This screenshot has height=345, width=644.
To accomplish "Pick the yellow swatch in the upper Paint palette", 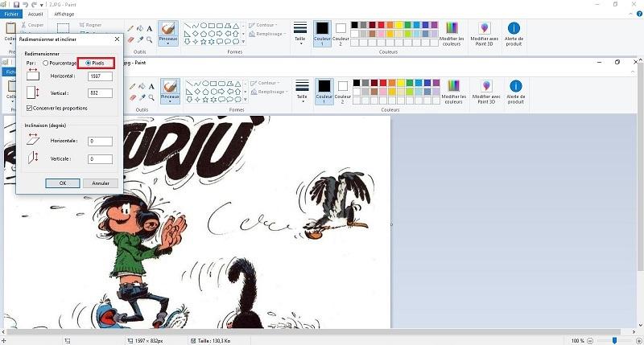I will 398,25.
